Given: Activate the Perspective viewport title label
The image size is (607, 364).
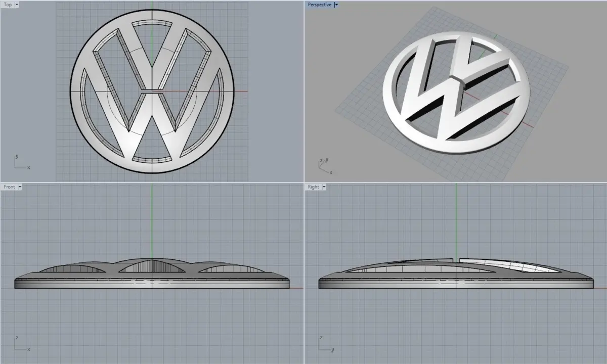Looking at the screenshot, I should tap(320, 5).
